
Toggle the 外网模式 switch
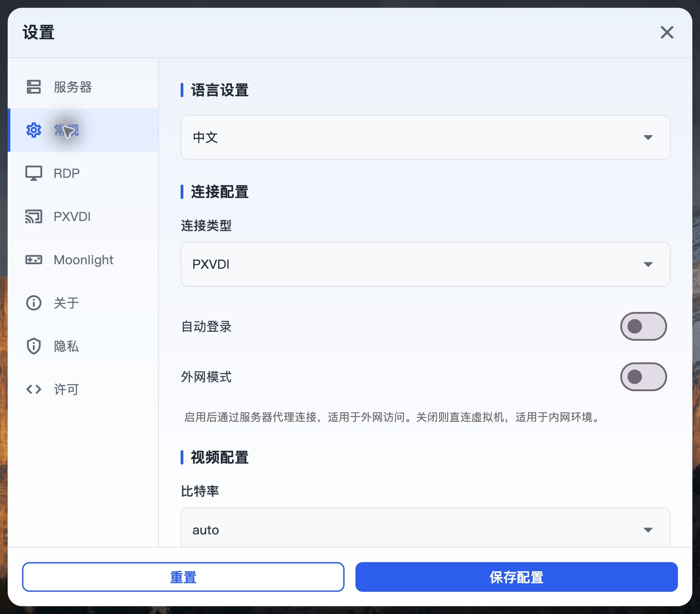(x=643, y=377)
